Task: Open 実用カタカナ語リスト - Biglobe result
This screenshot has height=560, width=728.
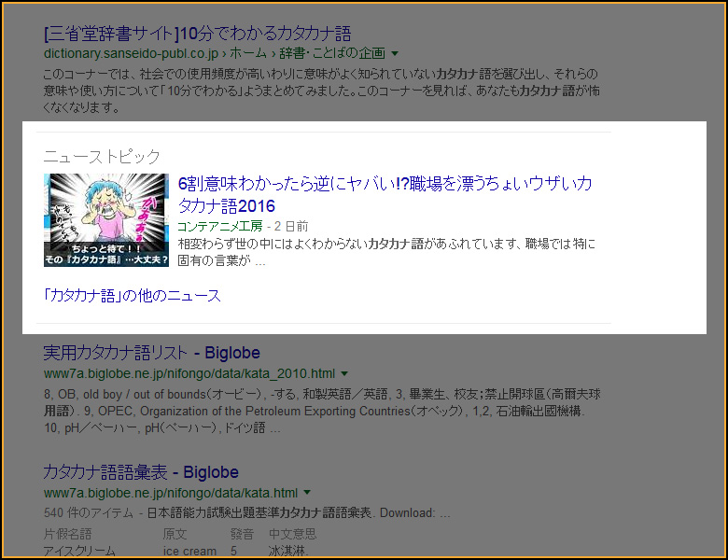Action: coord(151,353)
